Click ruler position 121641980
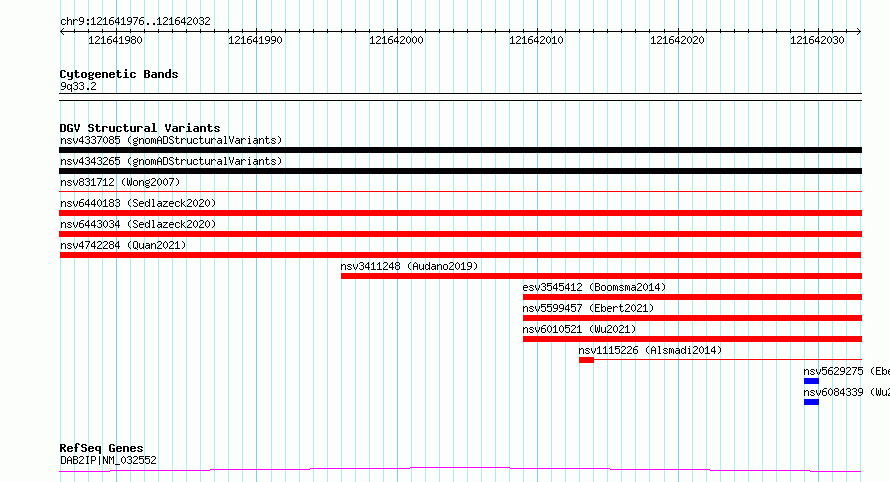The image size is (890, 482). click(x=115, y=40)
